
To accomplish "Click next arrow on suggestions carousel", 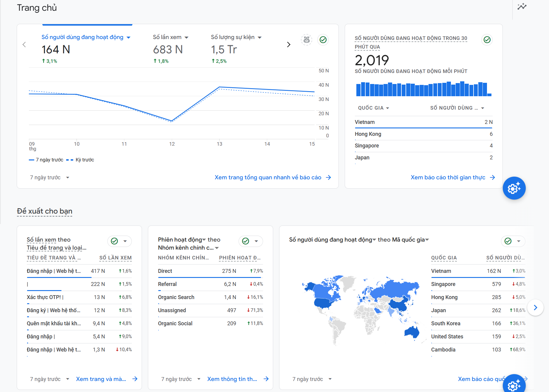I will pyautogui.click(x=535, y=307).
